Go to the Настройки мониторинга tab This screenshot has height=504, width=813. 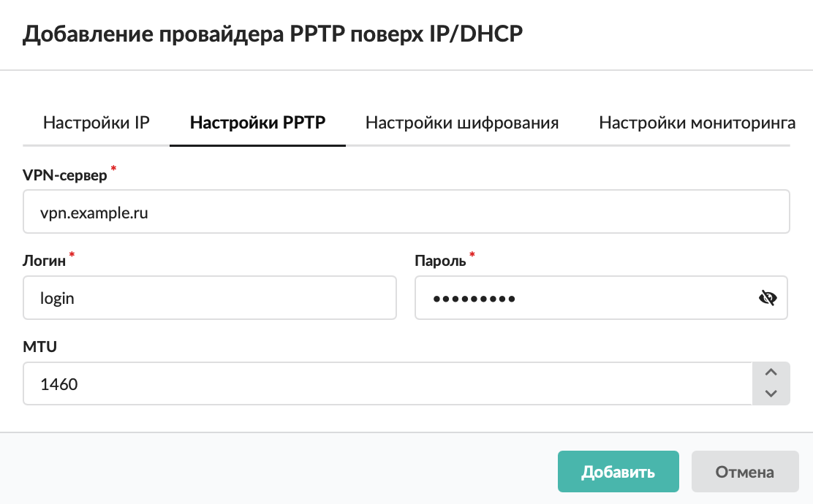[x=697, y=123]
